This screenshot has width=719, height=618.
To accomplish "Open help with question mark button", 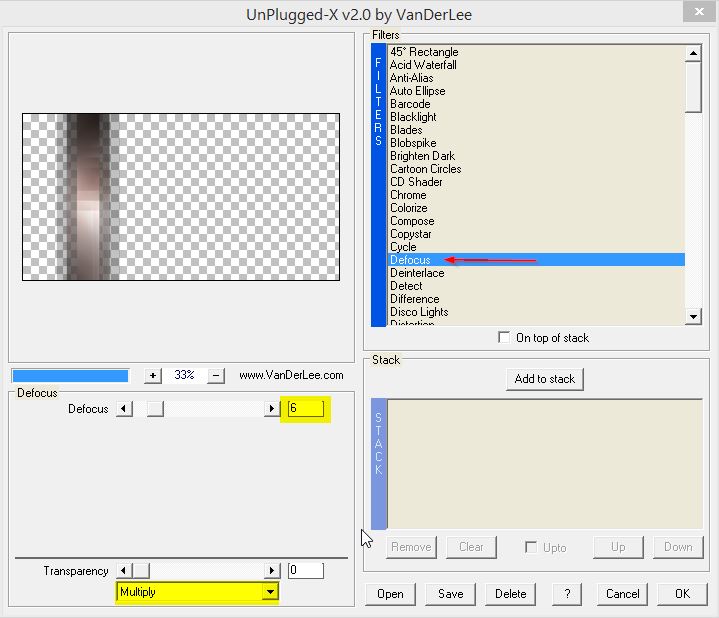I will point(567,594).
